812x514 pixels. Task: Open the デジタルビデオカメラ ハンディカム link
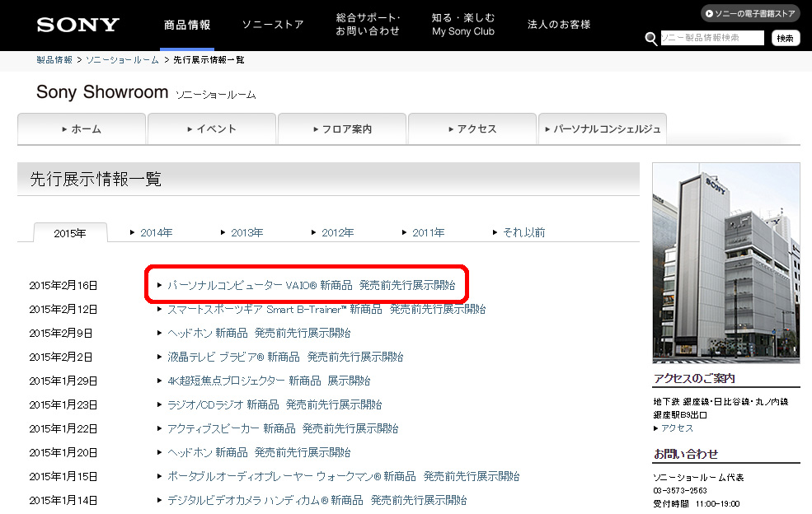tap(317, 500)
